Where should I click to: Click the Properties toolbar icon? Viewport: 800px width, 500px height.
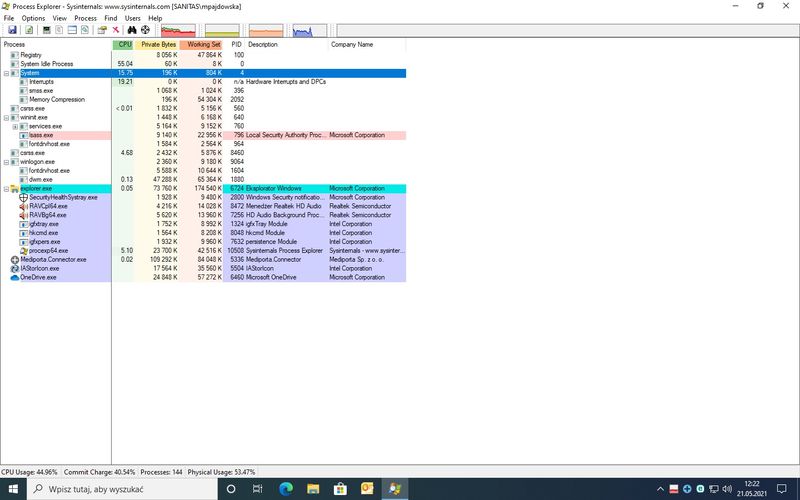(x=102, y=30)
